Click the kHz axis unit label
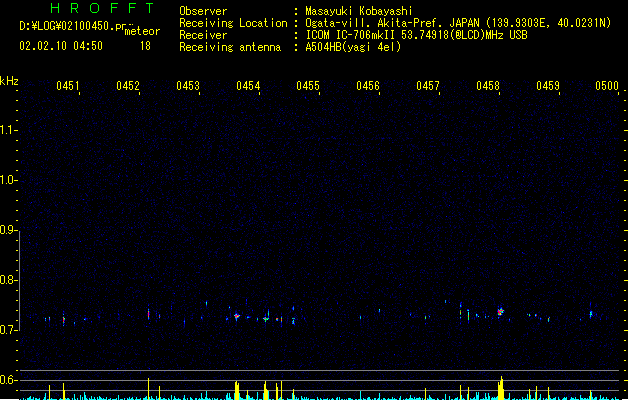Viewport: 629px width, 400px height. point(9,81)
